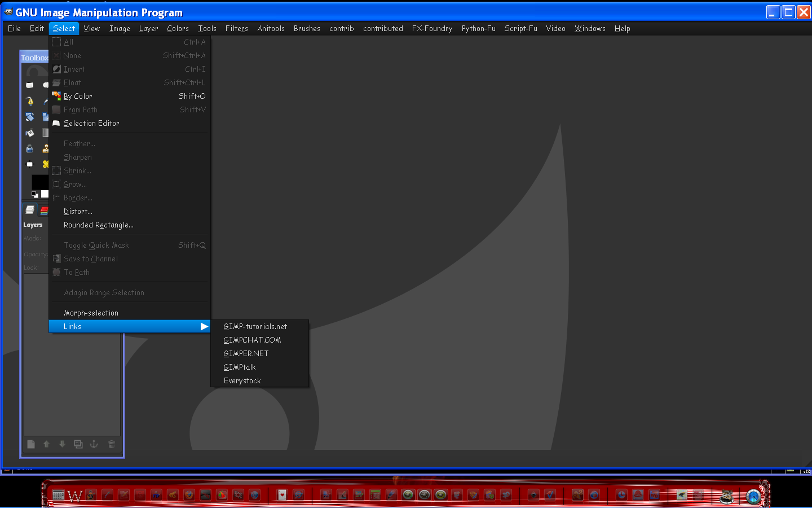Create a new layer with the page button
This screenshot has height=508, width=812.
pyautogui.click(x=31, y=444)
